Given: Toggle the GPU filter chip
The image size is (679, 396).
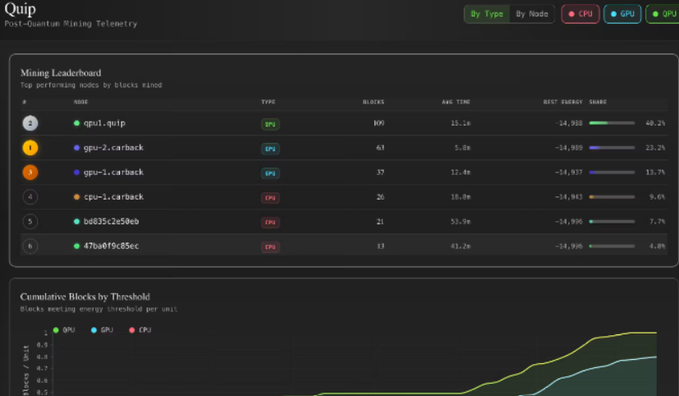Looking at the screenshot, I should coord(622,14).
